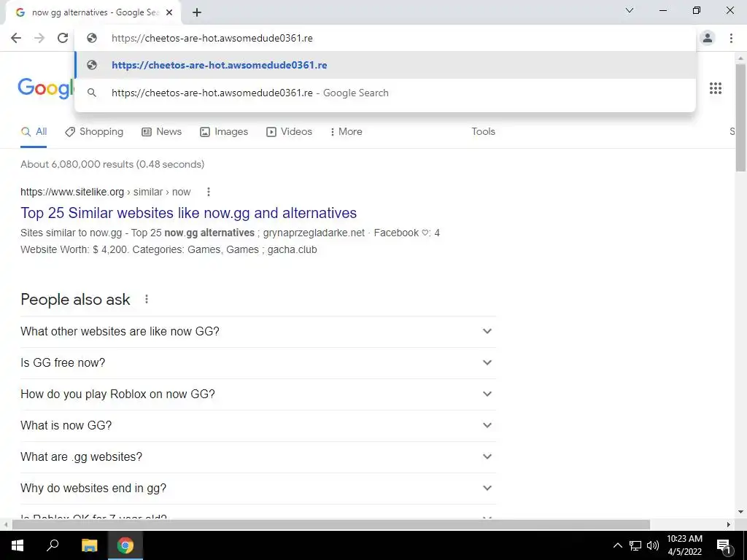The image size is (747, 560).
Task: Reload the page with the refresh icon
Action: point(63,38)
